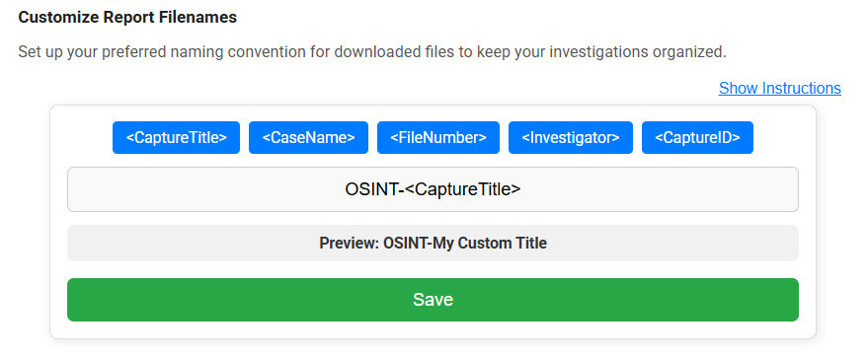Click the Customize Report Filenames heading
This screenshot has width=868, height=357.
[127, 17]
